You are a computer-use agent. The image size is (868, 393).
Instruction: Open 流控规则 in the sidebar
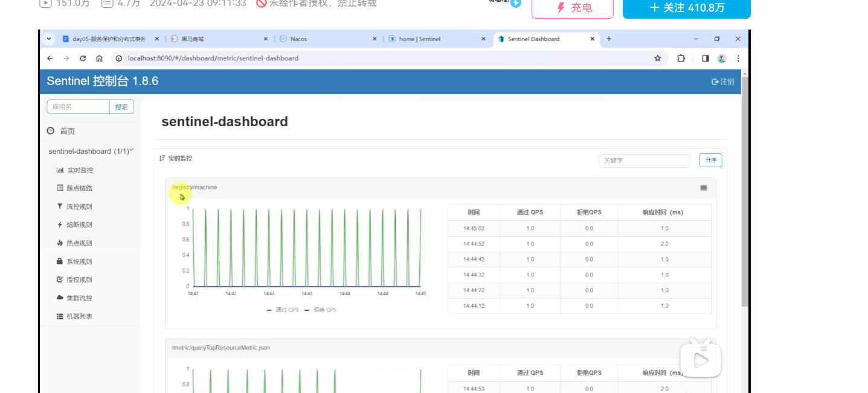point(74,206)
